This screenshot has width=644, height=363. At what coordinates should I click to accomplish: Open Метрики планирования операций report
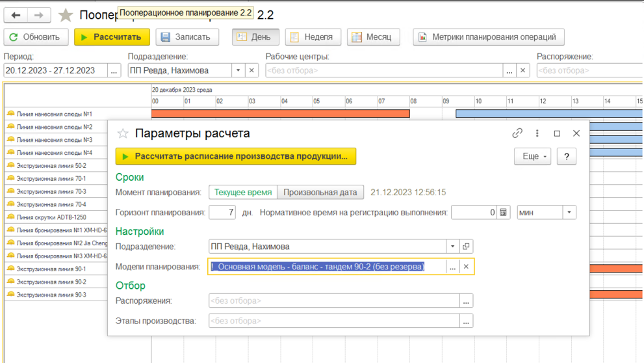(x=488, y=37)
